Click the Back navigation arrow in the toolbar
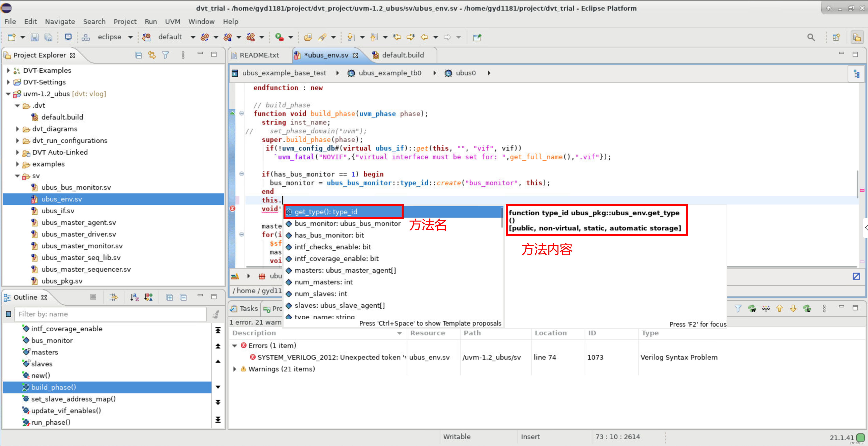The image size is (868, 446). tap(424, 37)
